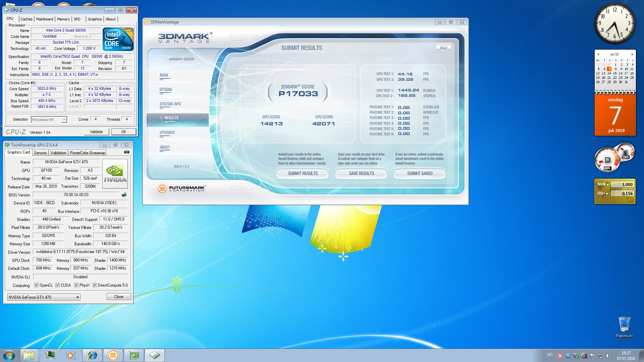644x362 pixels.
Task: Click SAVE RESULTS in 3DMark Vantage
Action: pos(361,174)
